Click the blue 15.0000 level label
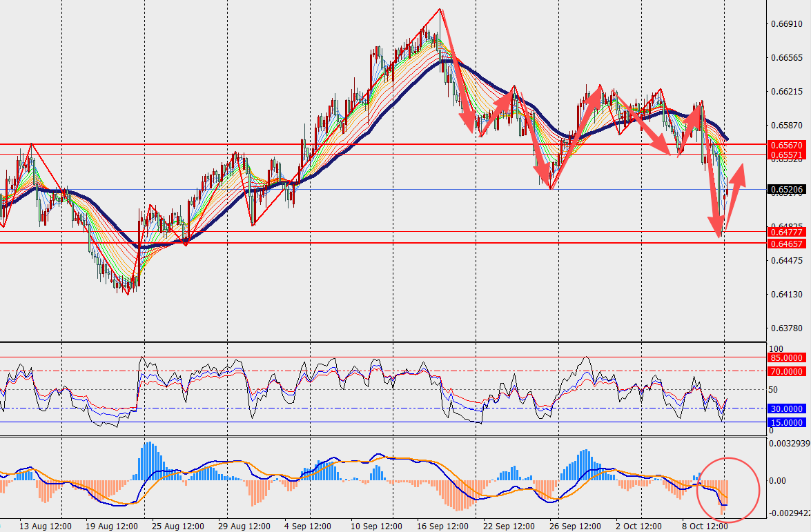 pos(786,422)
